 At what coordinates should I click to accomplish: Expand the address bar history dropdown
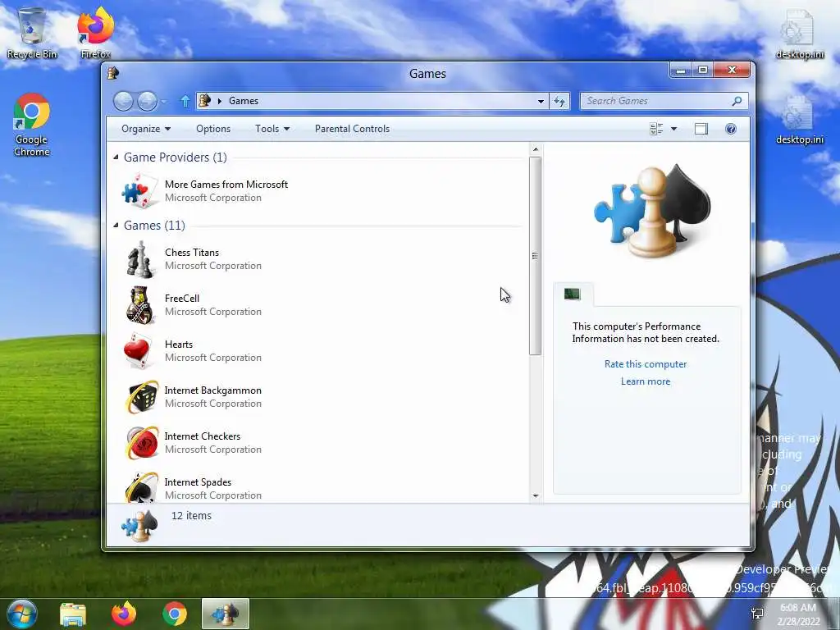(541, 101)
